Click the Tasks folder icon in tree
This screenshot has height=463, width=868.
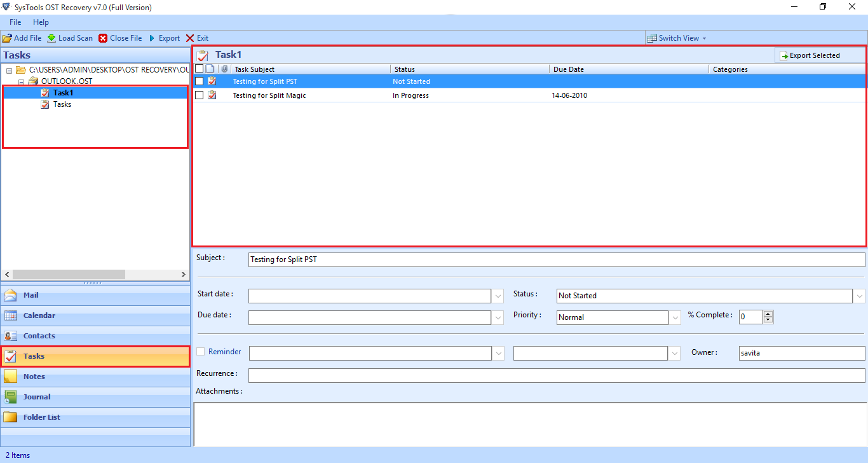45,104
